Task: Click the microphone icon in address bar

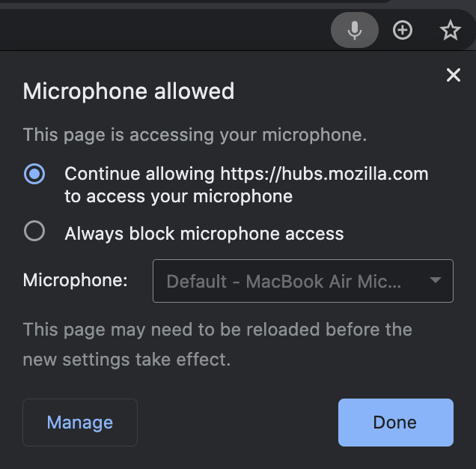Action: tap(355, 31)
